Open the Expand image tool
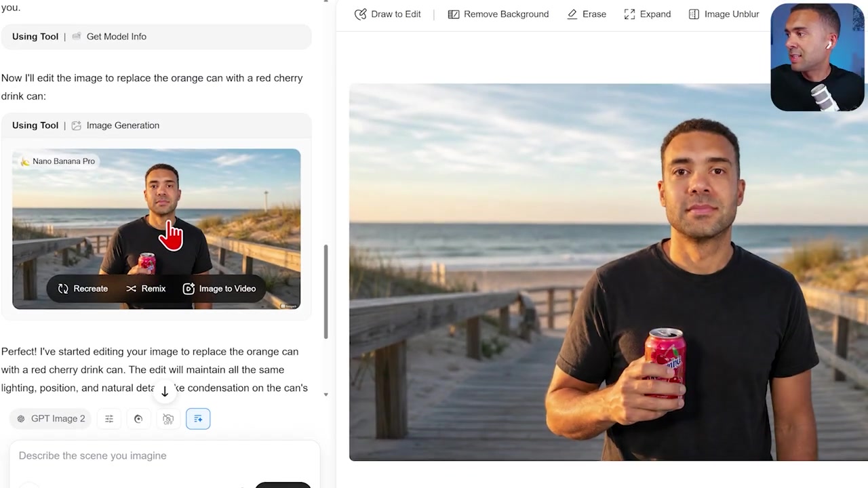The height and width of the screenshot is (488, 868). click(648, 14)
